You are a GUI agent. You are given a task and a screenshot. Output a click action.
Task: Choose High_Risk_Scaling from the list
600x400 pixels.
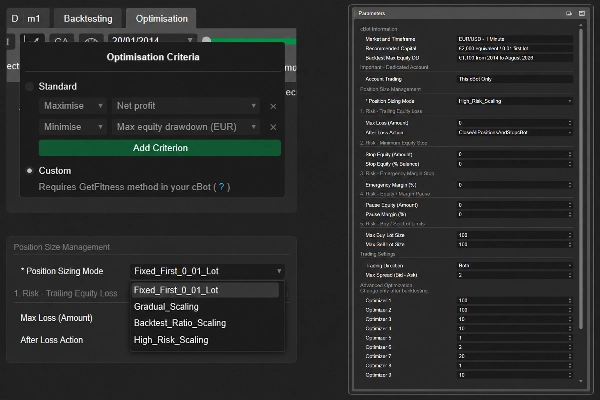pos(171,340)
